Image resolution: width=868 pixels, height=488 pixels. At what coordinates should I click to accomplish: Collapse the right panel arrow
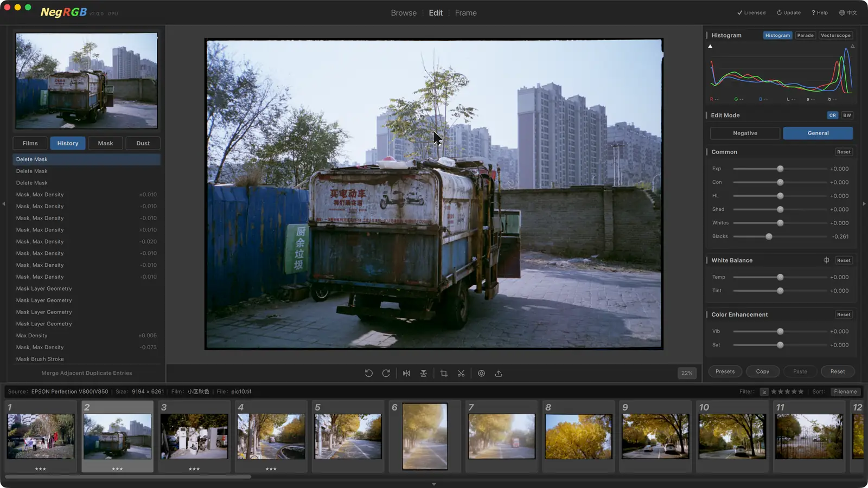(864, 204)
